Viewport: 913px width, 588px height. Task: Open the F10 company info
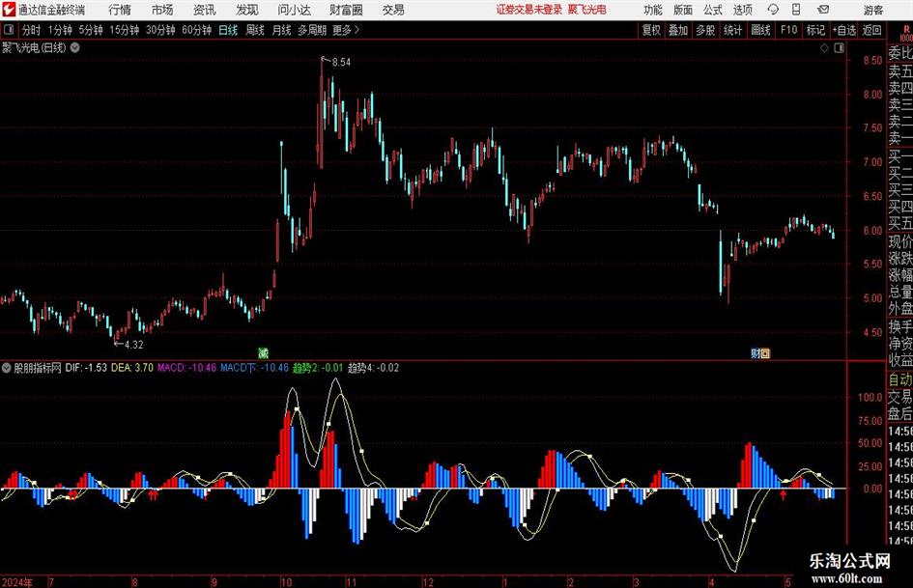(788, 30)
